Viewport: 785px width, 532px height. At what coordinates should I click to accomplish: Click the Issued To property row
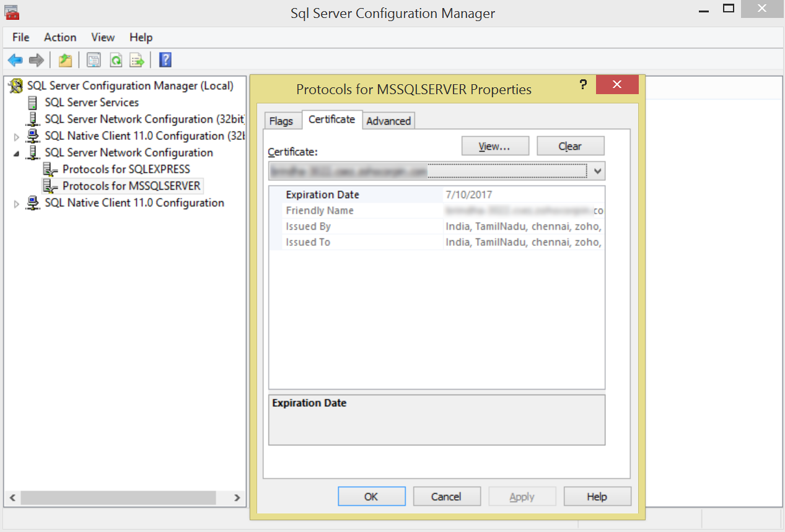[x=437, y=242]
